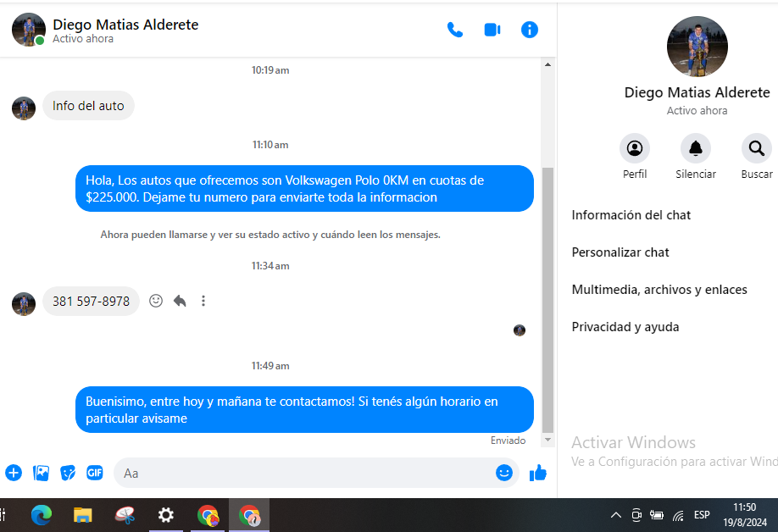Expand Personalizar chat section
This screenshot has height=532, width=778.
tap(620, 252)
